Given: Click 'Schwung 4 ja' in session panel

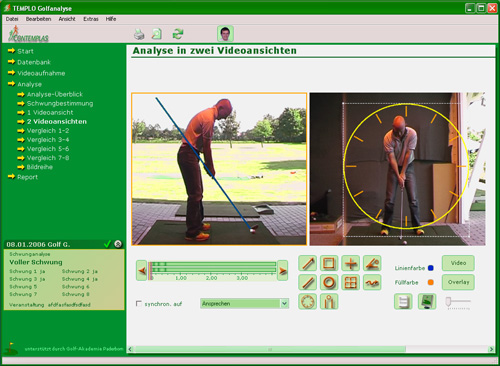Looking at the screenshot, I should point(80,279).
